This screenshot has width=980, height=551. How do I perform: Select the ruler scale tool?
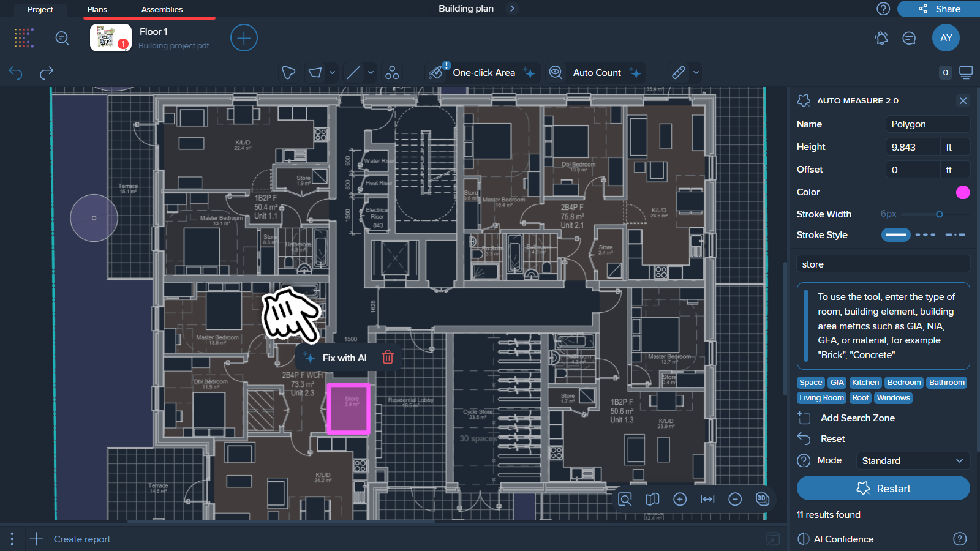click(679, 73)
